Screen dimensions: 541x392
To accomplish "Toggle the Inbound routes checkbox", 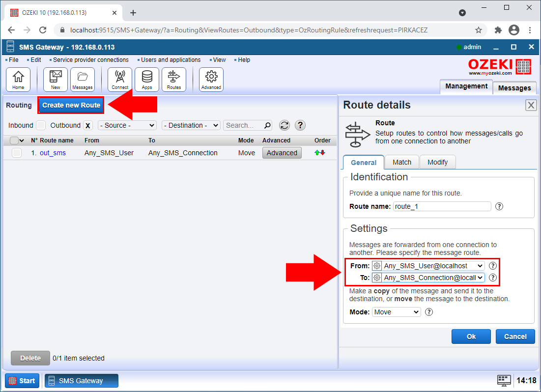I will [x=41, y=125].
